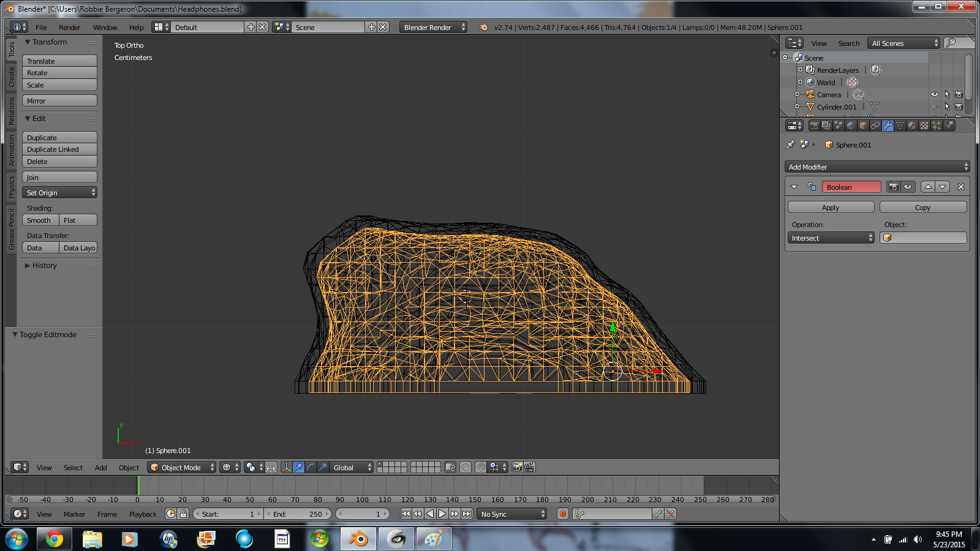Switch to the Create tool shelf tab
Image resolution: width=980 pixels, height=551 pixels.
(x=11, y=77)
